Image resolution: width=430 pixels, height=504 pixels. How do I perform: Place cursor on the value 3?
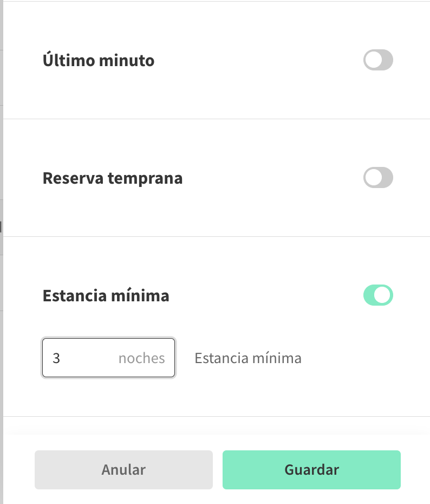coord(56,358)
